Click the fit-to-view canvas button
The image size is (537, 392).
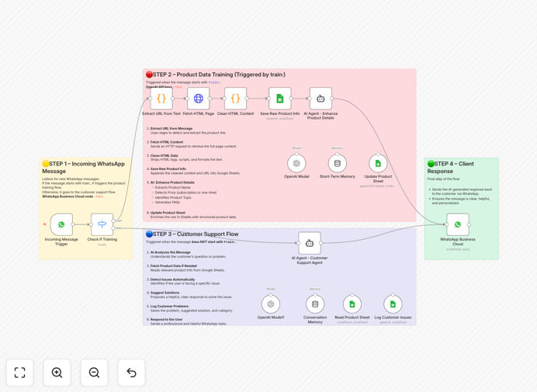coord(20,373)
